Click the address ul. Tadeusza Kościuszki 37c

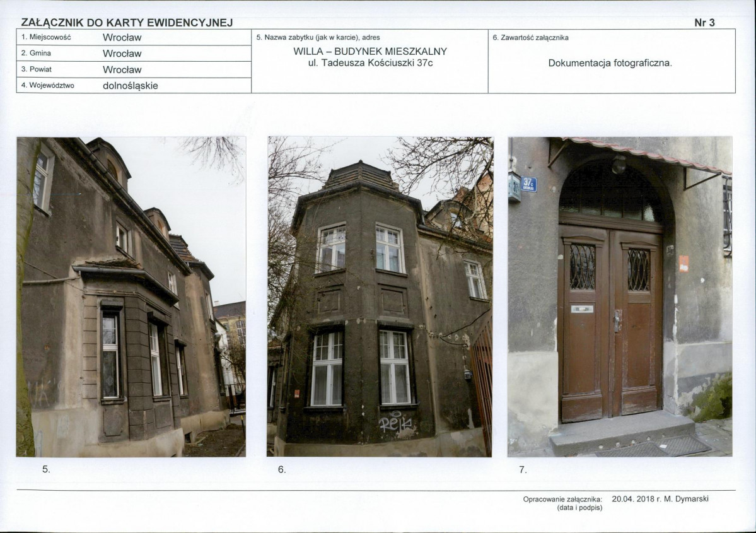click(x=370, y=62)
